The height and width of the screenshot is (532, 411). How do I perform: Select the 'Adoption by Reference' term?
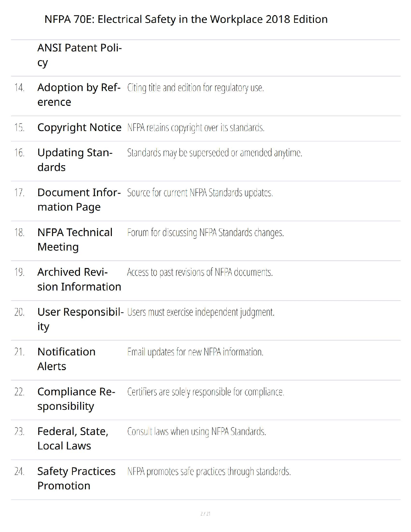(79, 95)
